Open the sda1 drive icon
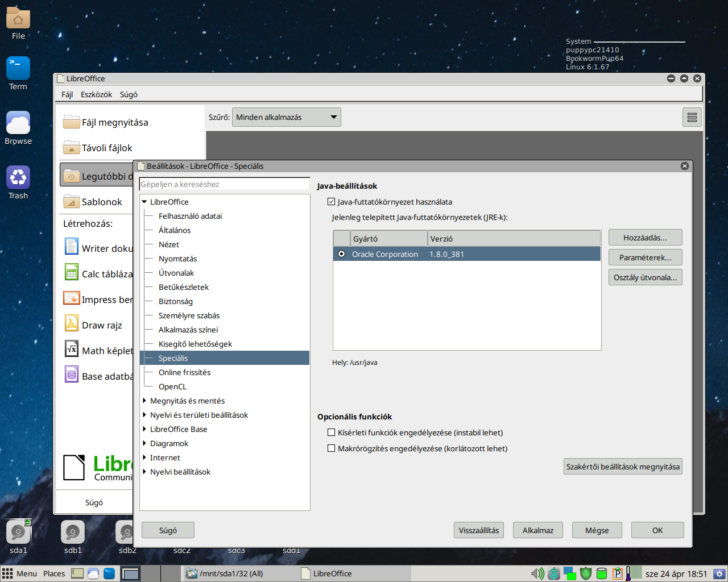This screenshot has height=582, width=728. click(18, 533)
